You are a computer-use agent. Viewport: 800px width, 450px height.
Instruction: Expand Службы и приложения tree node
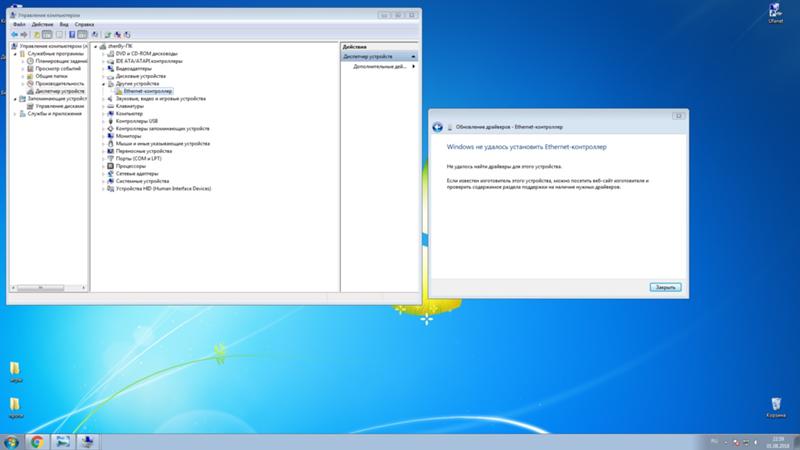[x=15, y=114]
